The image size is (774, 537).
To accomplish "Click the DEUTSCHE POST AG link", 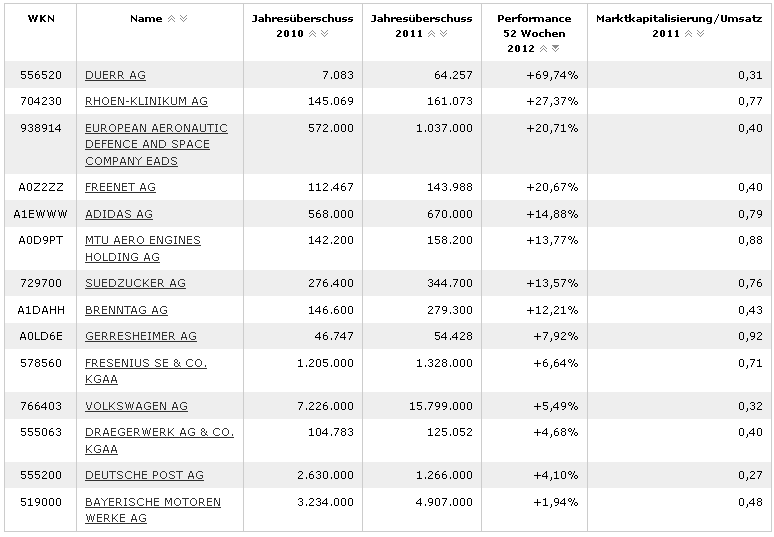I will point(144,475).
